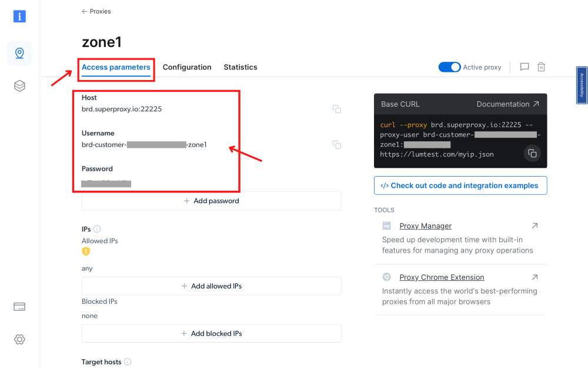Click the Target hosts info icon
This screenshot has height=368, width=588.
(128, 362)
